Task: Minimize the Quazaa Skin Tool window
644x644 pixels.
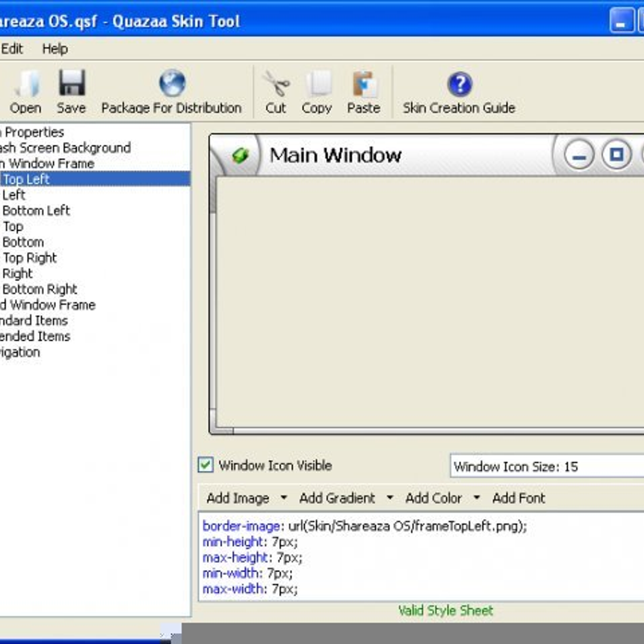Action: coord(621,21)
